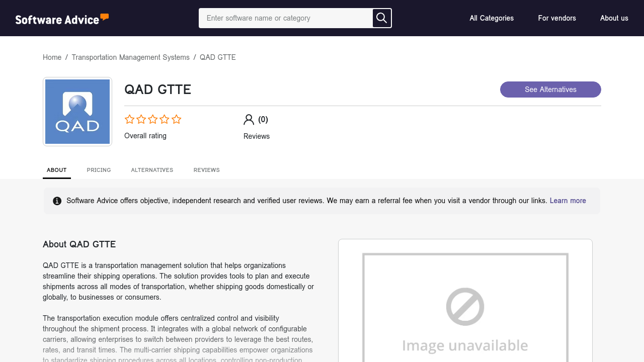Screen dimensions: 644x362
Task: Go to the About us page
Action: [614, 18]
